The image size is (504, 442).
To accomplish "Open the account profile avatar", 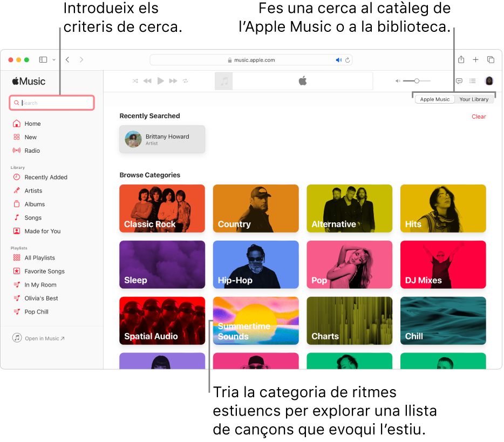I will (489, 81).
